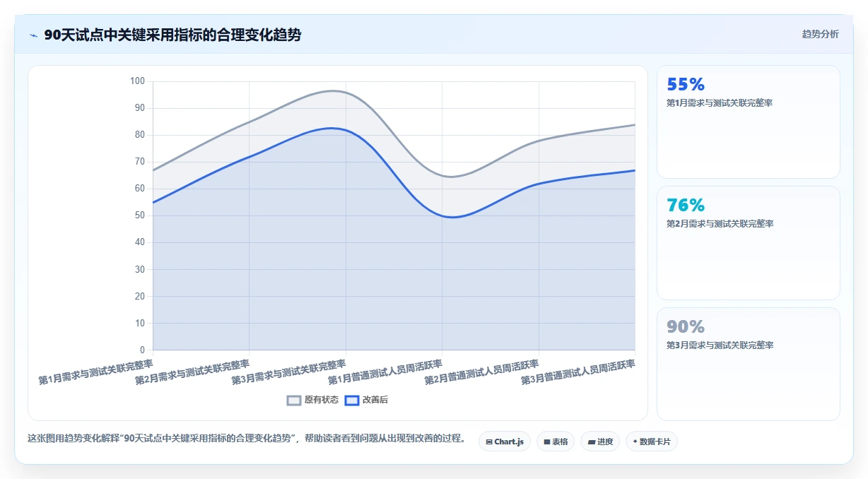Image resolution: width=868 pixels, height=479 pixels.
Task: Click the panel title 90天试点中关键采用指标的合理变化趋势
Action: [172, 35]
